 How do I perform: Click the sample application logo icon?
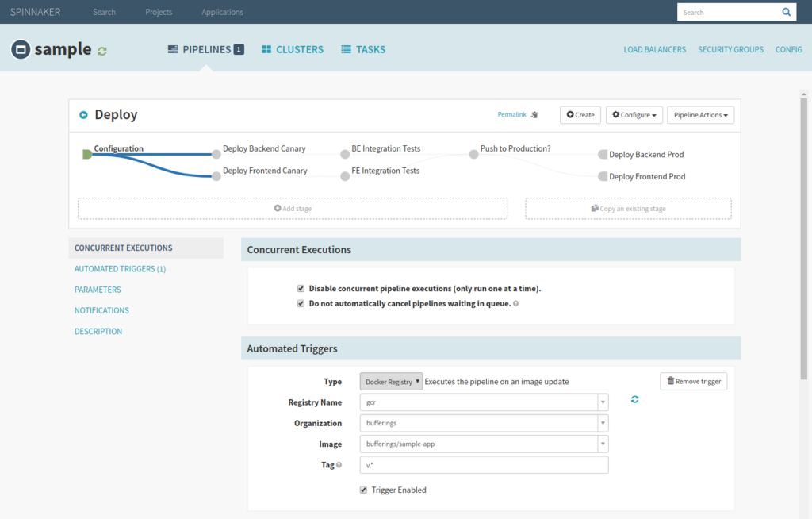(21, 50)
